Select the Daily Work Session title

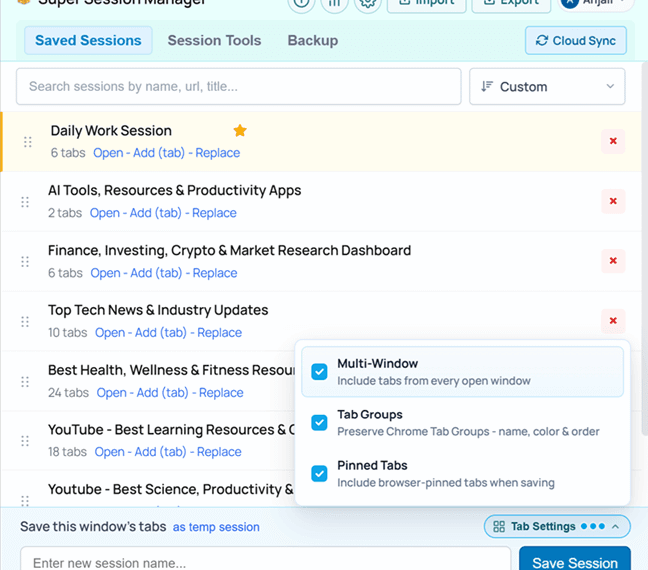pyautogui.click(x=111, y=131)
